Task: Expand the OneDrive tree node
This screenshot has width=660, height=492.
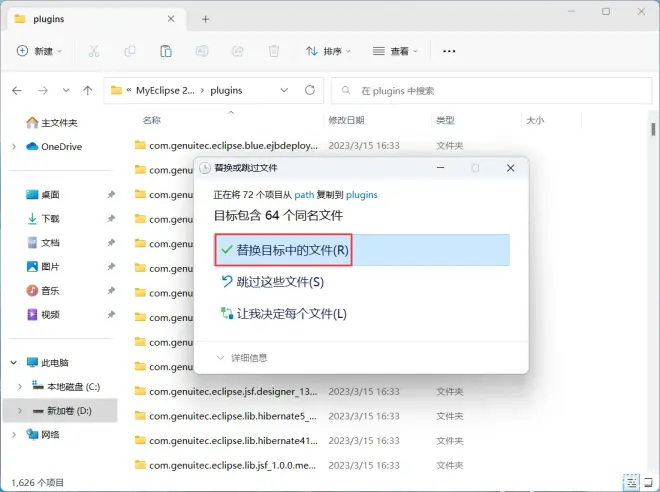Action: (14, 146)
